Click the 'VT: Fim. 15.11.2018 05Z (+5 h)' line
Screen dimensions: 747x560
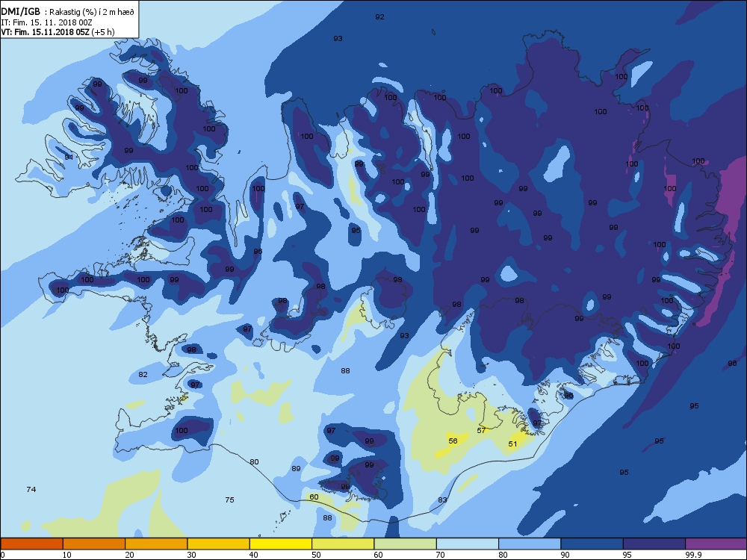click(x=58, y=32)
